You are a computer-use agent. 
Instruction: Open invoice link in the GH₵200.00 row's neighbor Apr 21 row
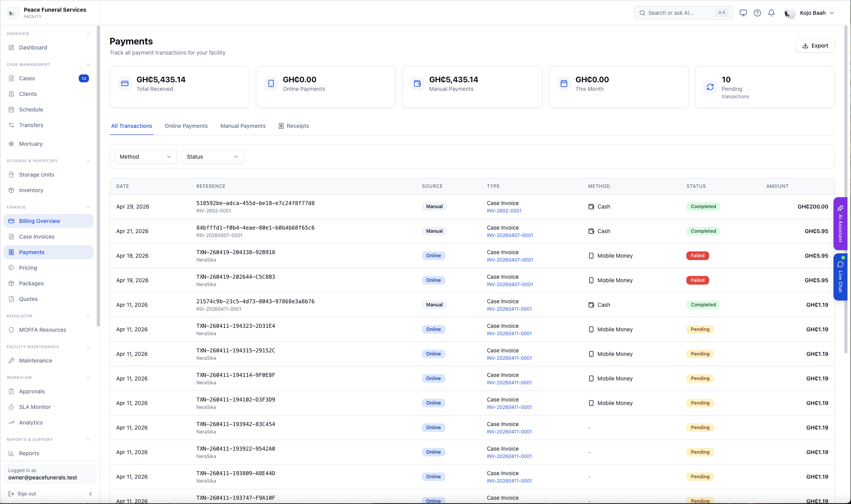click(x=510, y=235)
